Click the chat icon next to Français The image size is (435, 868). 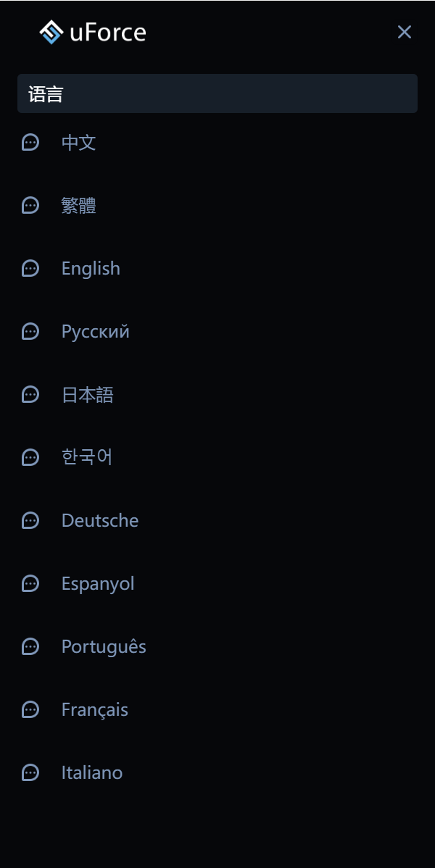(30, 709)
